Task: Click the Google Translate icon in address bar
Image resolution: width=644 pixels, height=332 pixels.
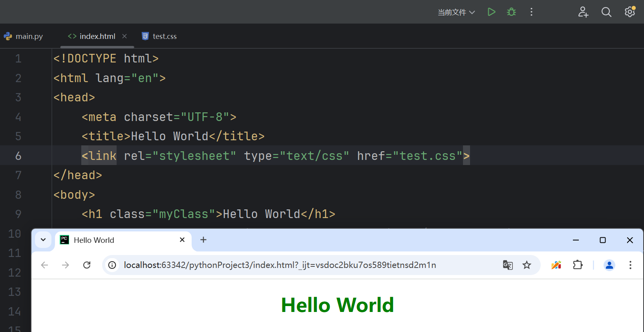Action: pyautogui.click(x=508, y=265)
